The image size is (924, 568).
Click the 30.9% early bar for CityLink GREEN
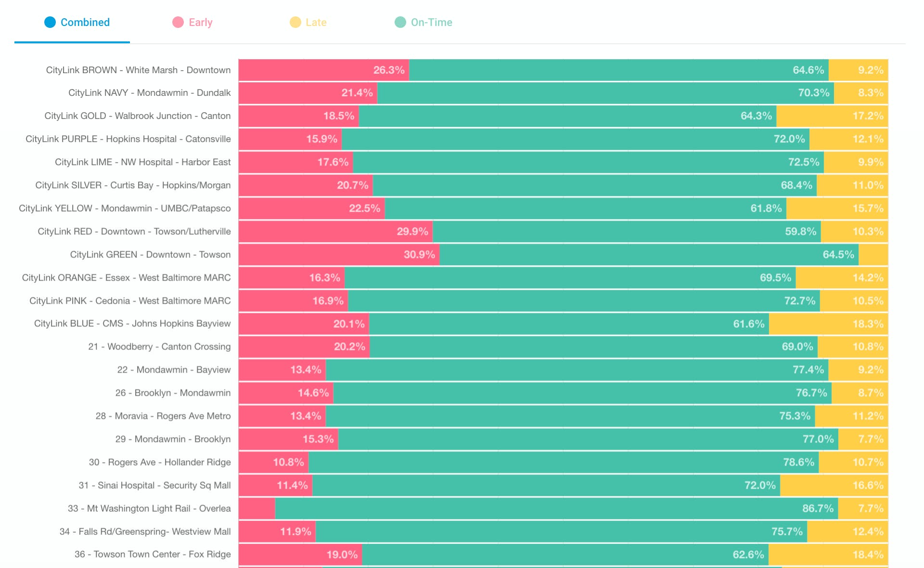339,254
